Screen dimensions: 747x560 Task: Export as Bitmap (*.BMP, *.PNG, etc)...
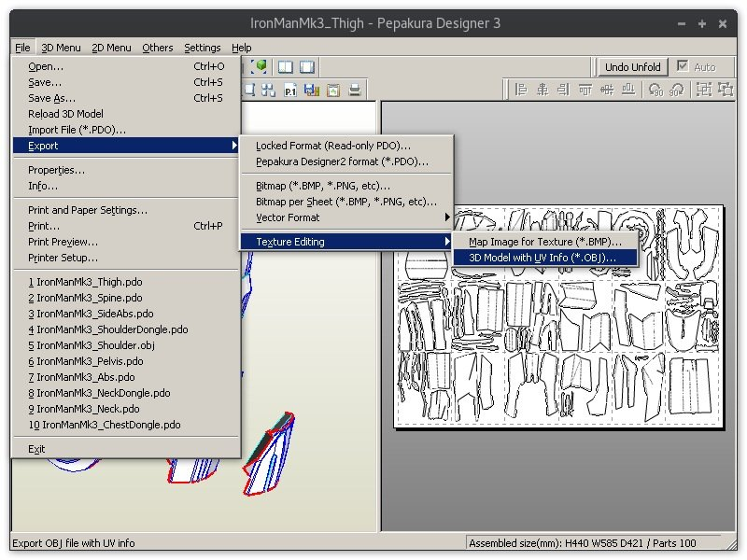(346, 186)
